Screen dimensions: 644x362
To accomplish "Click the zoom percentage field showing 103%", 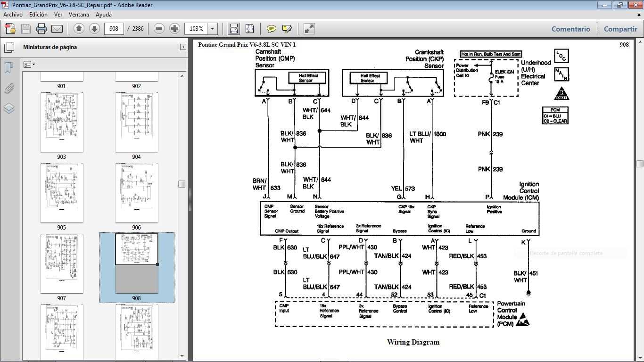I will point(196,29).
